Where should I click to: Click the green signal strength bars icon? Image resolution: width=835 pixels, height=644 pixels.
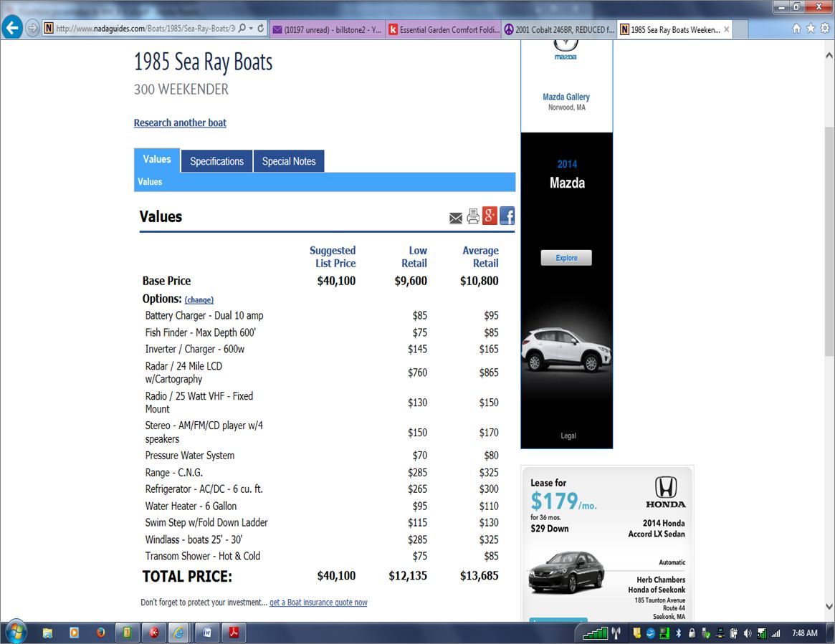[596, 633]
